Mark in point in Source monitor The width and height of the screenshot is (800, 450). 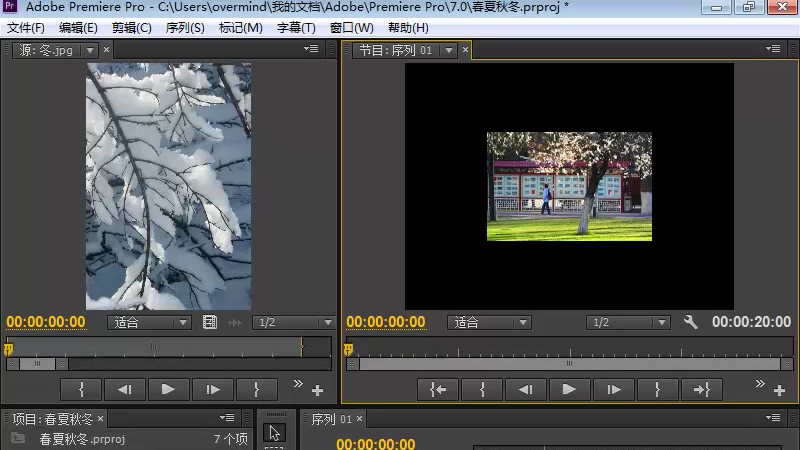(x=81, y=390)
